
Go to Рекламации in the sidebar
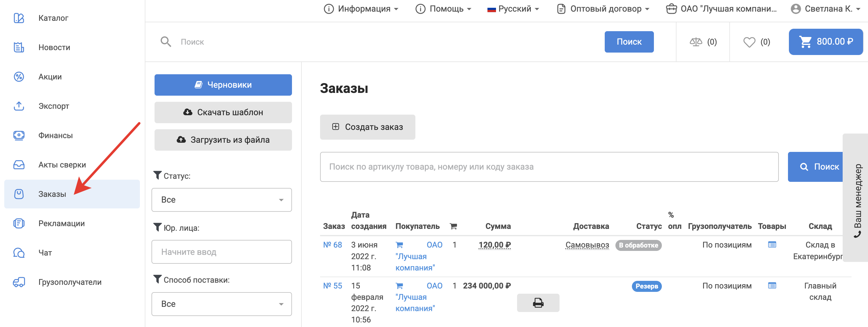click(61, 223)
